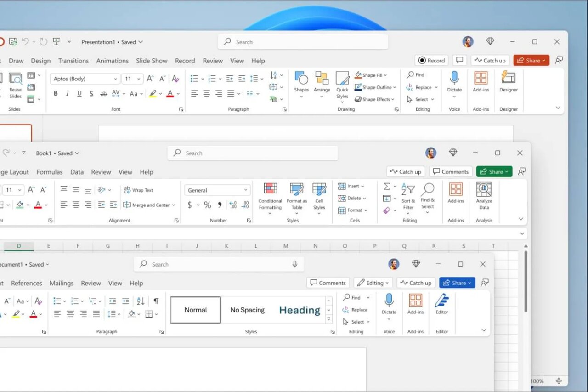Click the green Share button in Excel

tap(494, 172)
